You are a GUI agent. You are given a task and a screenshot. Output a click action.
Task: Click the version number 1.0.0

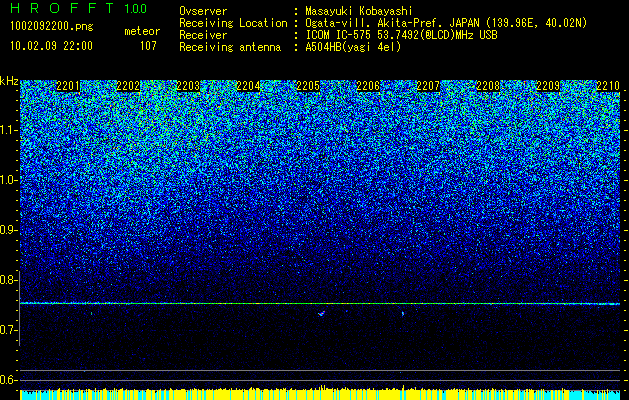136,9
